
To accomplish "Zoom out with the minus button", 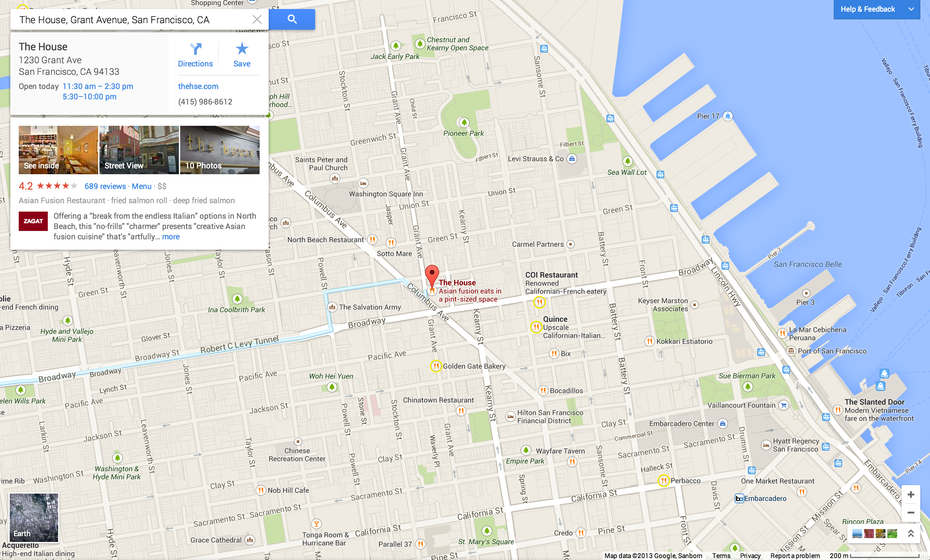I will [x=910, y=513].
